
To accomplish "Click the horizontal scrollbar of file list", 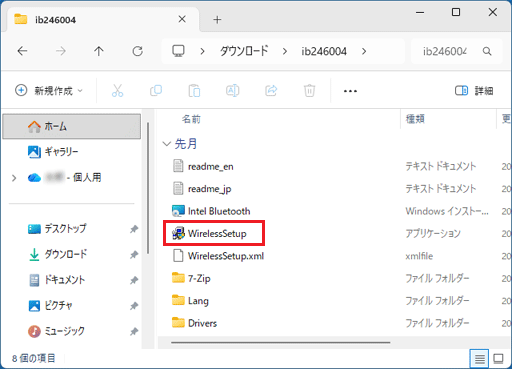I will 281,342.
